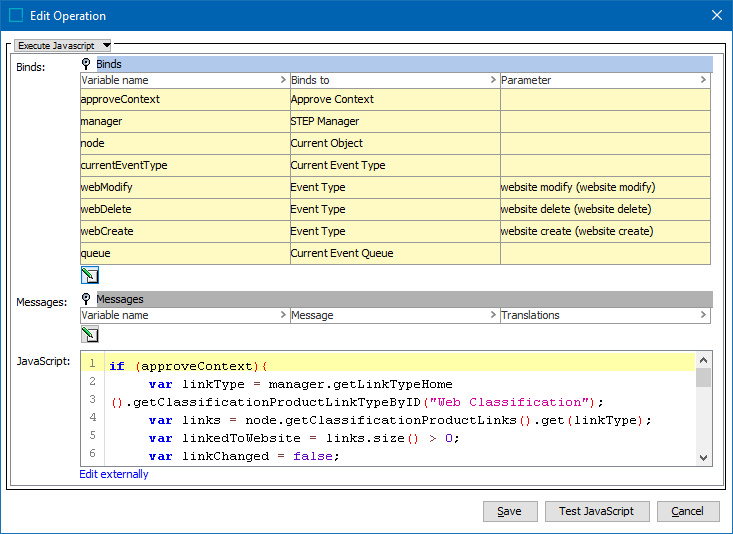Click the Edit Operation window icon
This screenshot has width=733, height=534.
point(16,15)
